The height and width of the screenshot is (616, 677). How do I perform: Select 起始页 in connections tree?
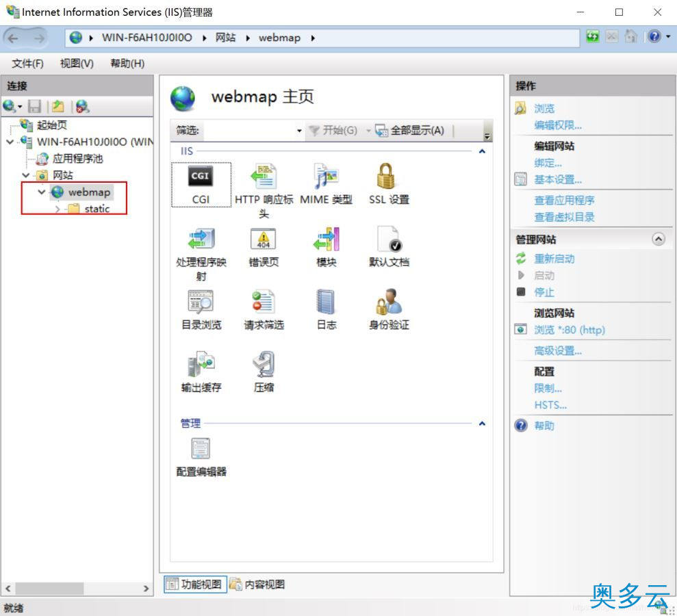tap(51, 125)
